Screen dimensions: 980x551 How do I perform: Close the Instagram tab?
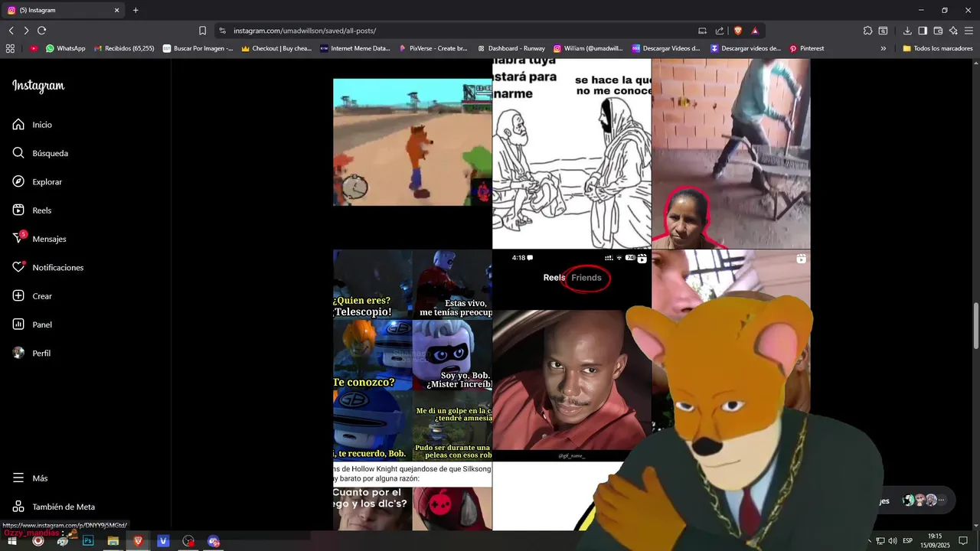[117, 10]
